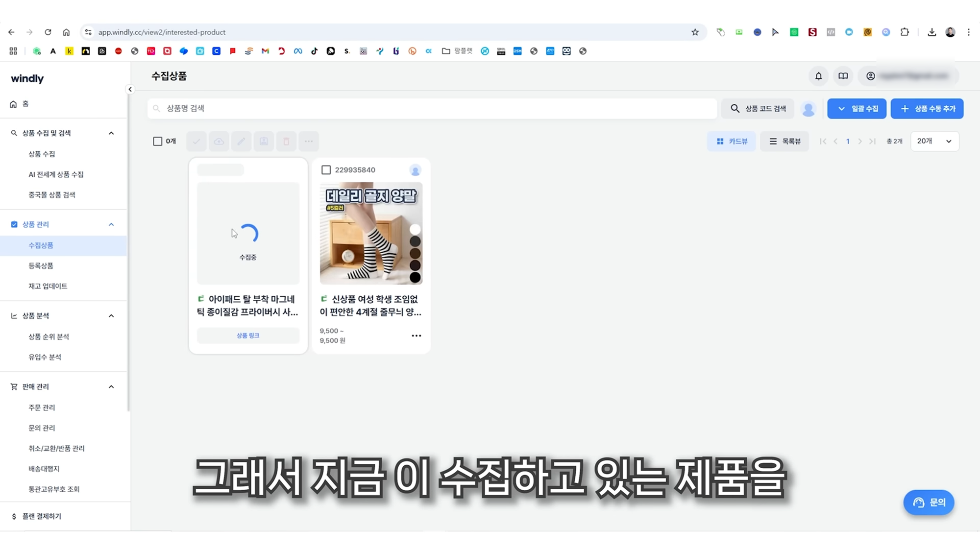Open the guide book icon in the header
This screenshot has width=980, height=551.
point(843,76)
